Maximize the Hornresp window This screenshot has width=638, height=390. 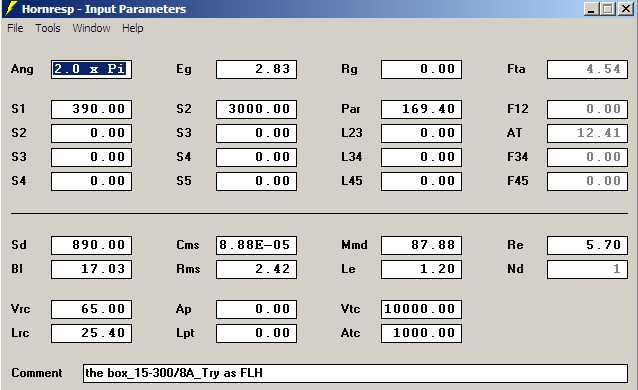pyautogui.click(x=608, y=9)
